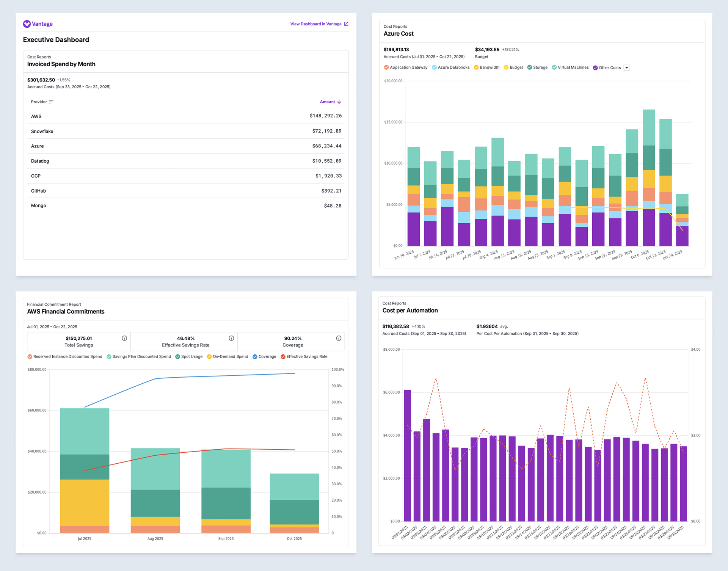Toggle the Virtual Machines legend checkbox
The height and width of the screenshot is (571, 728).
point(554,67)
